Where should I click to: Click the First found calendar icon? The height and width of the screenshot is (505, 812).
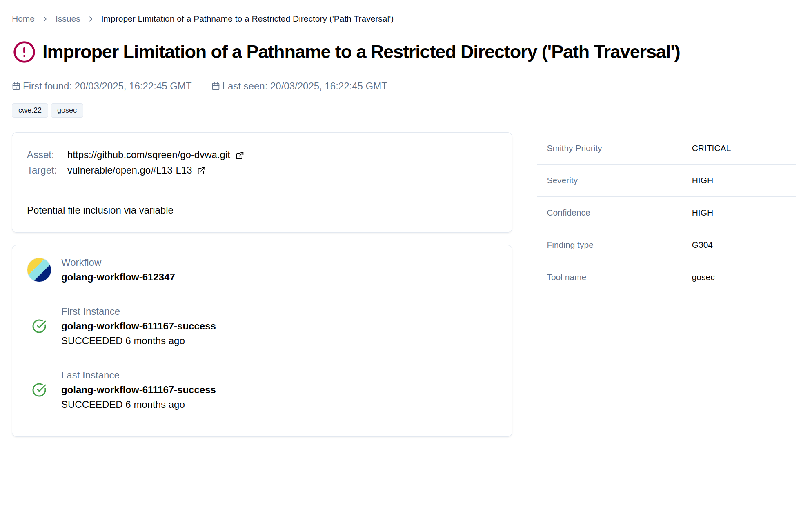coord(16,86)
